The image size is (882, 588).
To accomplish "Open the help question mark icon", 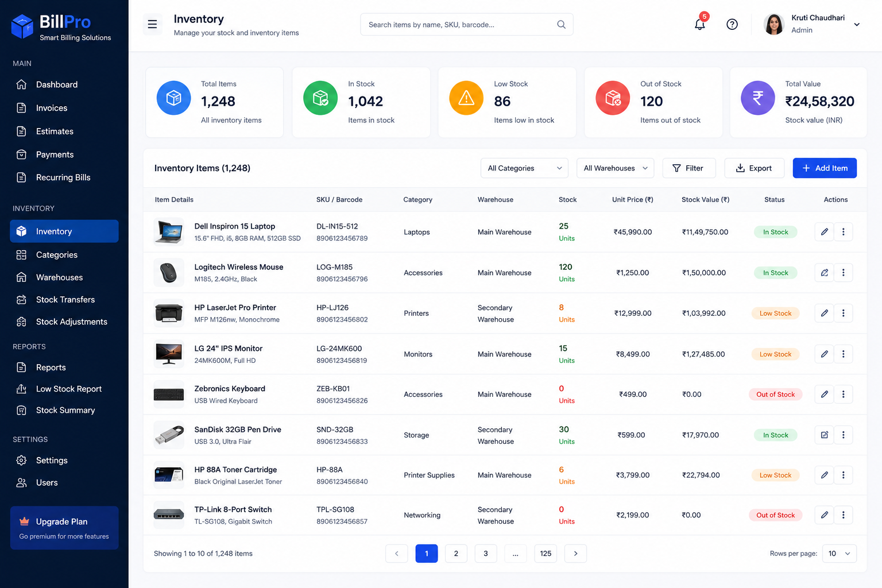I will pos(732,24).
